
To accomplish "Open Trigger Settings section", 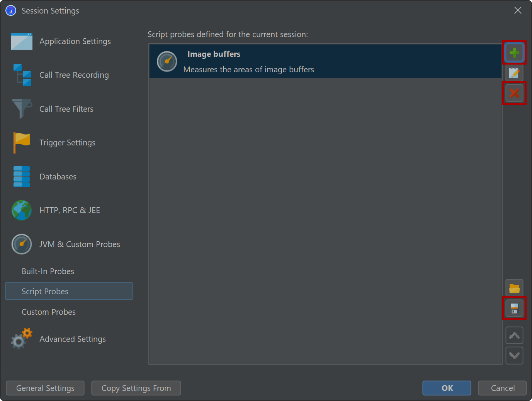I will coord(67,143).
